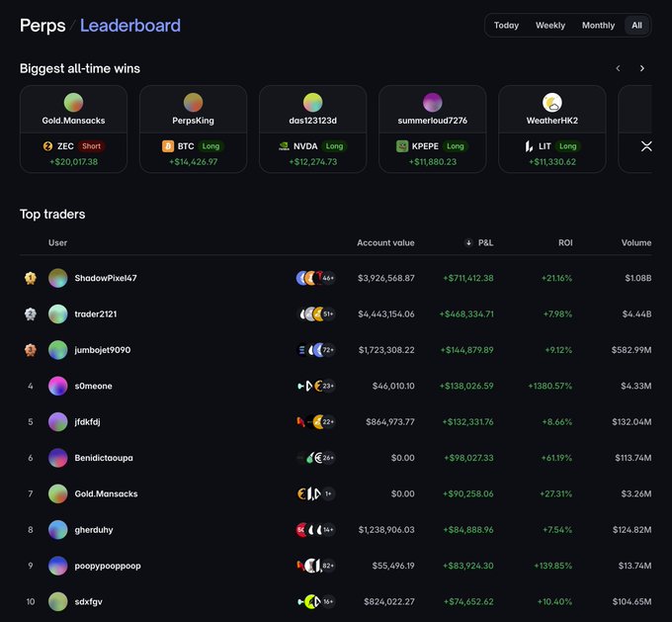Open trader2121 avatar

pyautogui.click(x=58, y=314)
